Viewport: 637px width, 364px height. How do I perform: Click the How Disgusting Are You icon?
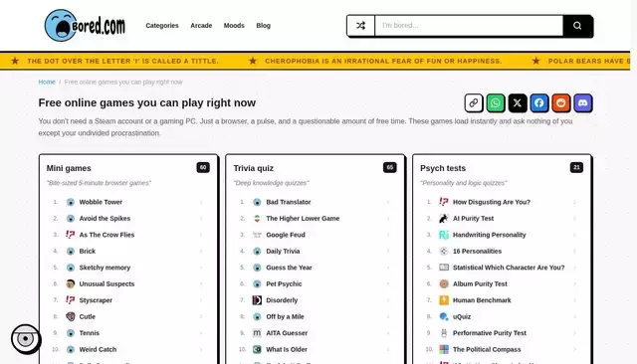[x=444, y=202]
